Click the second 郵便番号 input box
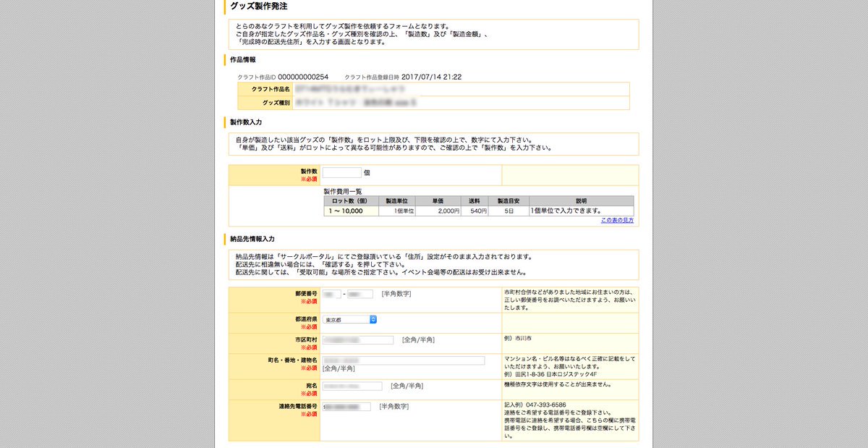Screen dimensions: 868x448 360,294
